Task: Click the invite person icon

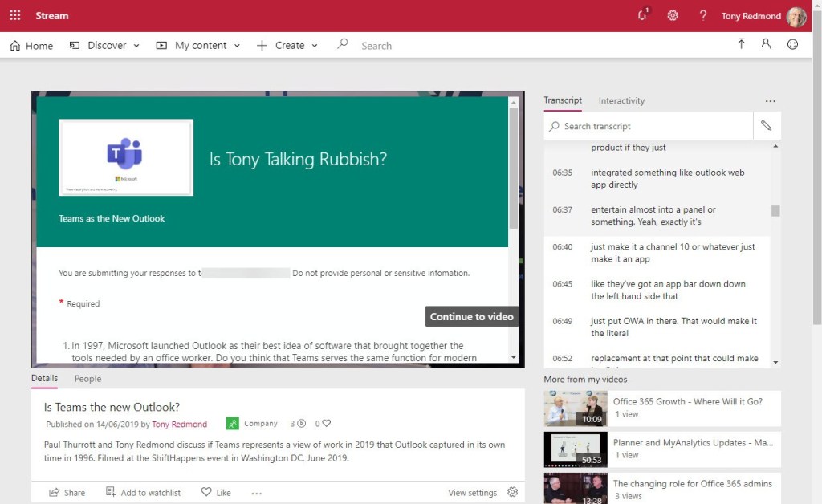Action: 767,44
